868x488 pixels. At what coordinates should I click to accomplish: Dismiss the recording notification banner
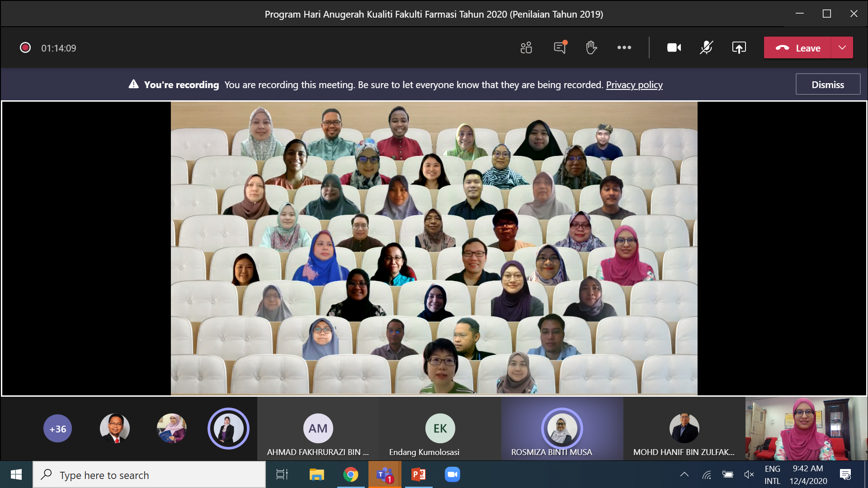[x=827, y=84]
